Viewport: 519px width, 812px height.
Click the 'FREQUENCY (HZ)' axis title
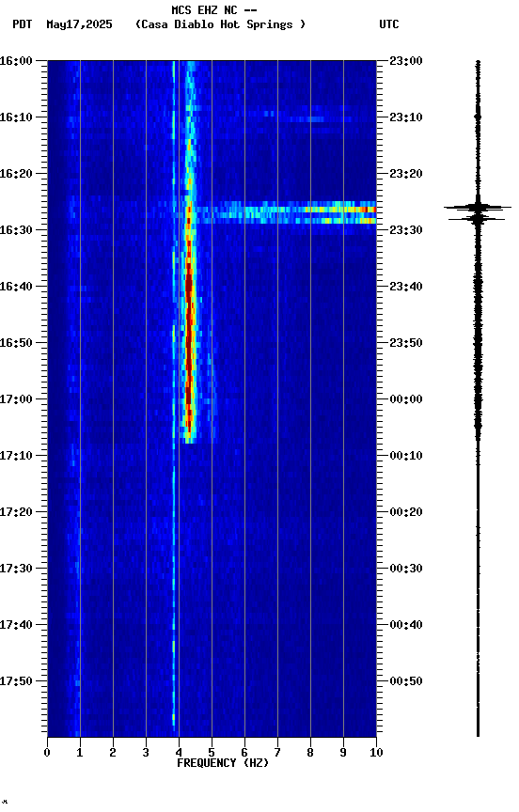[223, 763]
